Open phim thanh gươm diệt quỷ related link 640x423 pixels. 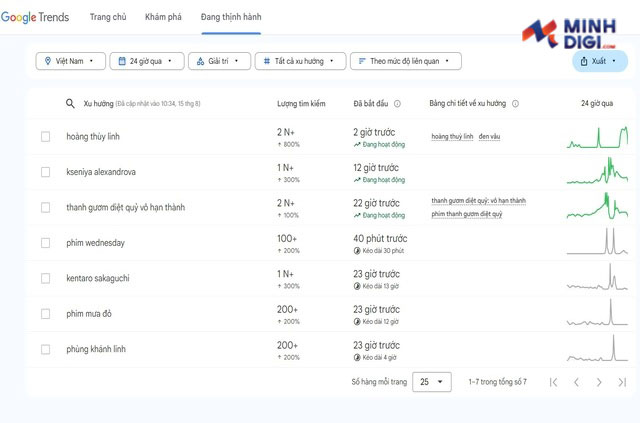467,214
